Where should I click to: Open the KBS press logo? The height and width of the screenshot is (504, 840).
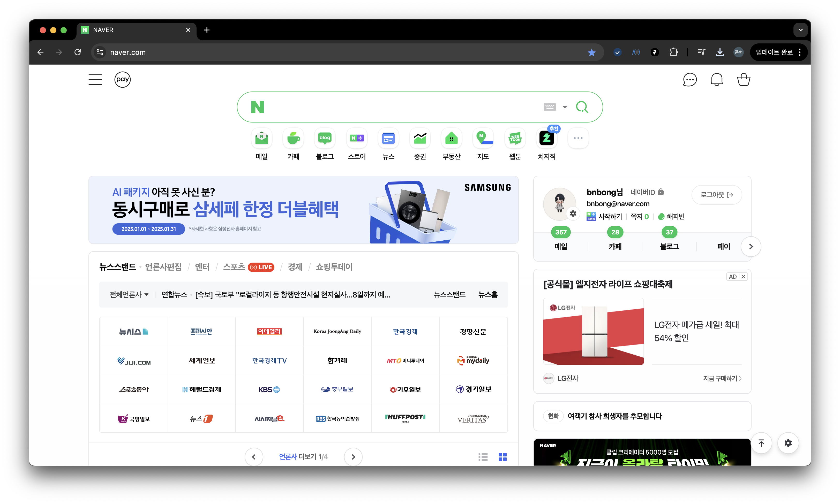click(x=269, y=389)
